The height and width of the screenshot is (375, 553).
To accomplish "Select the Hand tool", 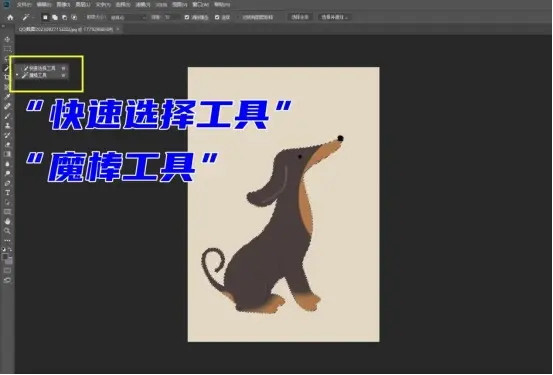I will click(7, 221).
